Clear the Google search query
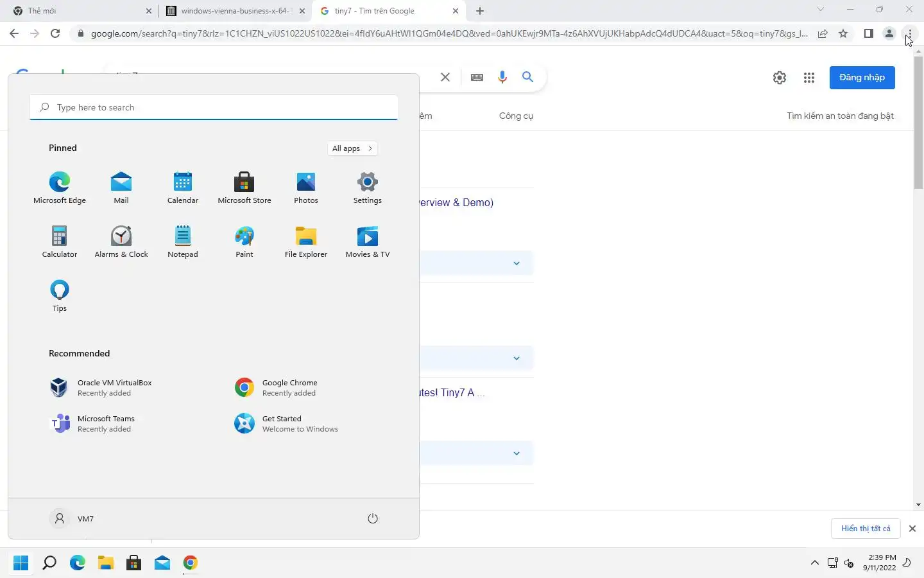Image resolution: width=924 pixels, height=578 pixels. pyautogui.click(x=445, y=77)
